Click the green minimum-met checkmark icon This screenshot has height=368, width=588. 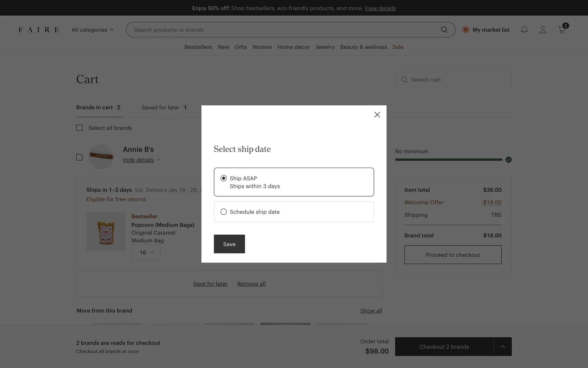tap(508, 160)
